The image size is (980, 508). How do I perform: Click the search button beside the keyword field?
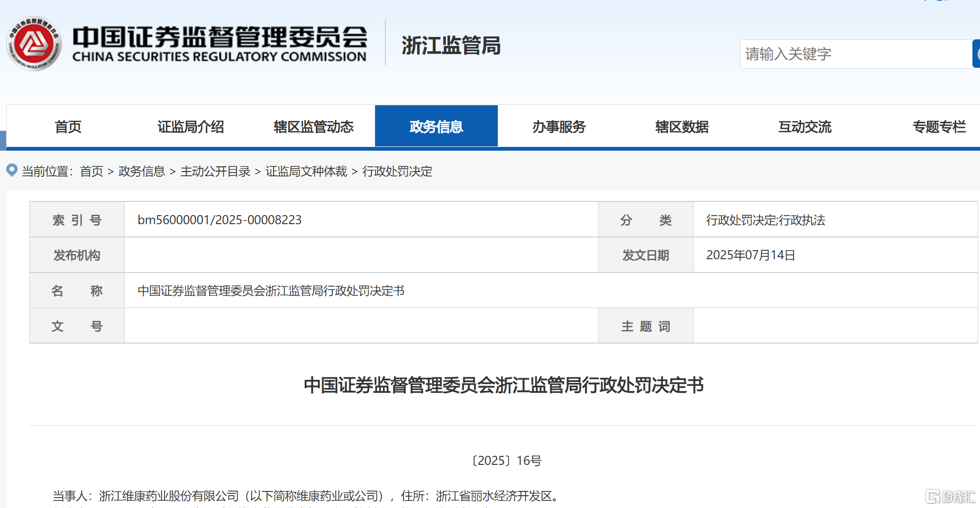[x=976, y=54]
